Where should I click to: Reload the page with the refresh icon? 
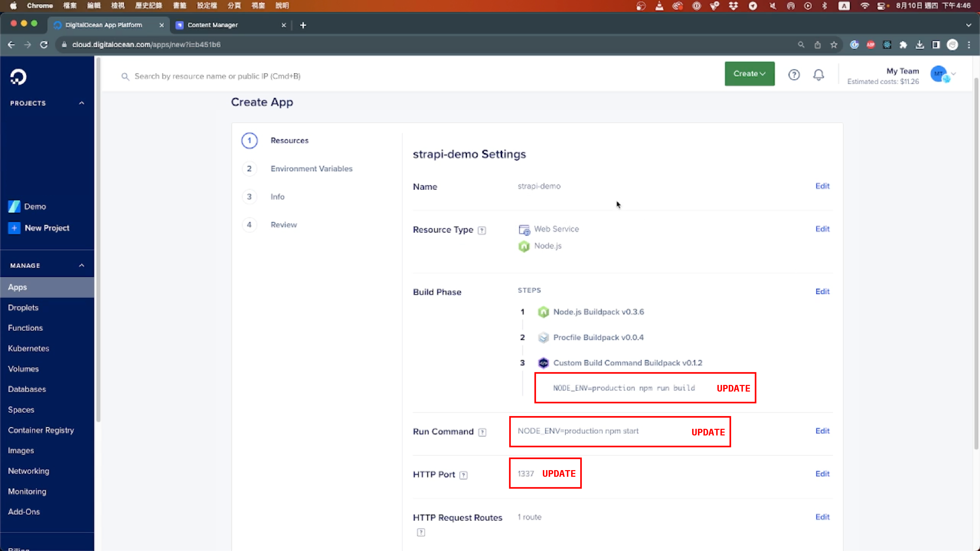click(44, 45)
